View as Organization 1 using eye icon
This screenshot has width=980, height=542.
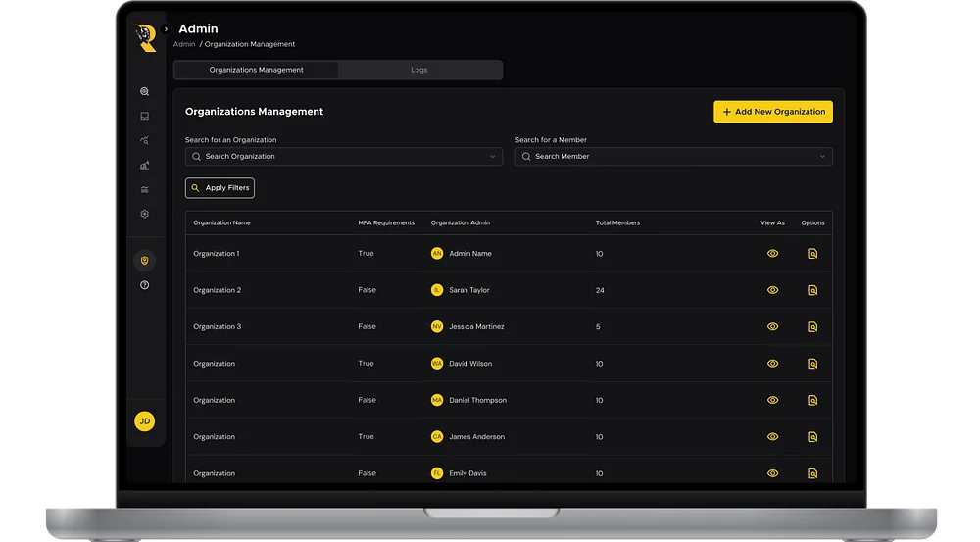pyautogui.click(x=772, y=253)
